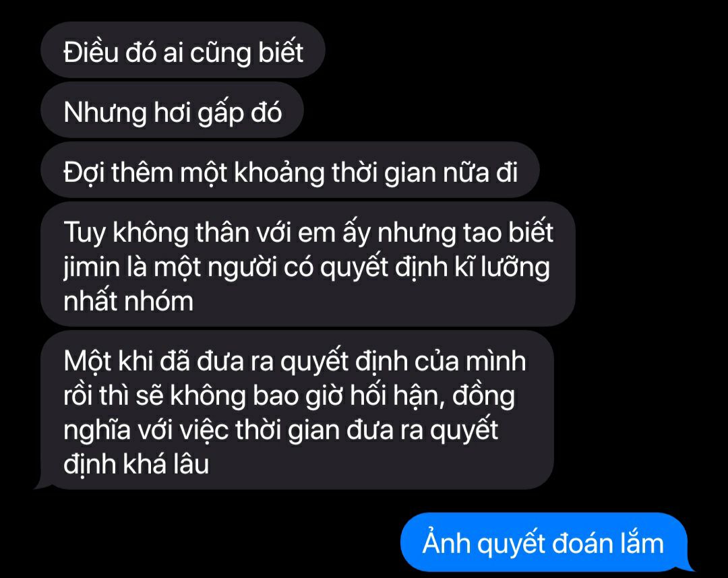Click the final line "định khá lâu"

136,464
